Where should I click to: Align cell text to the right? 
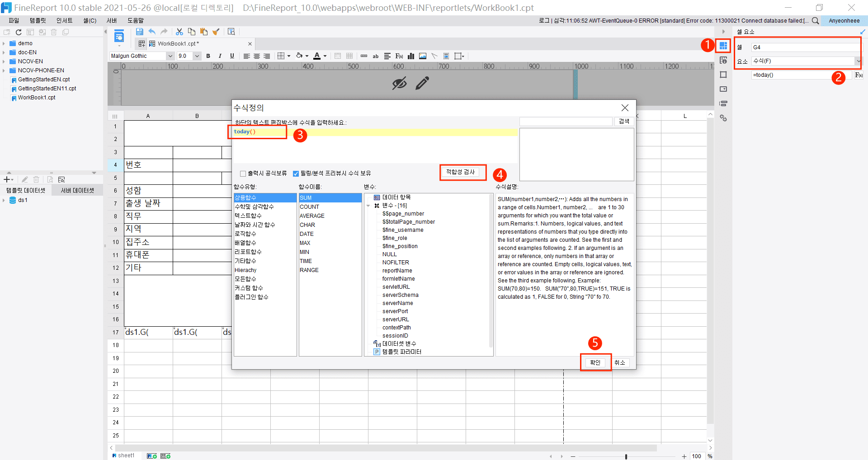tap(267, 56)
